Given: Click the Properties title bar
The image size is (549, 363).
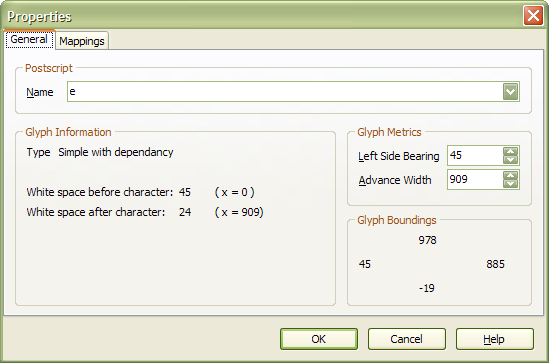Looking at the screenshot, I should [263, 16].
